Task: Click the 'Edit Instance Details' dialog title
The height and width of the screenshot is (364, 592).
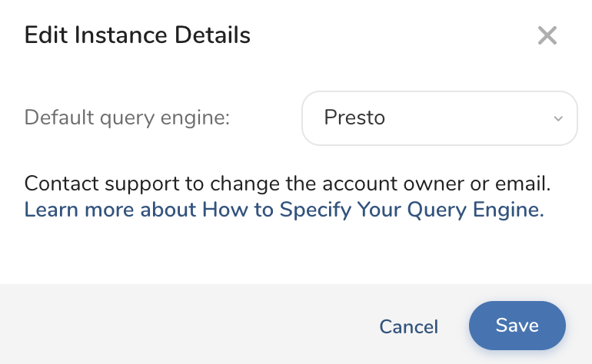Action: (x=137, y=35)
